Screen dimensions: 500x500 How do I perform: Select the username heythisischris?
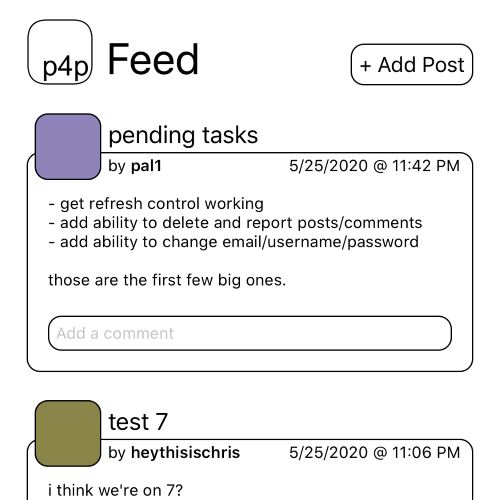[x=185, y=453]
